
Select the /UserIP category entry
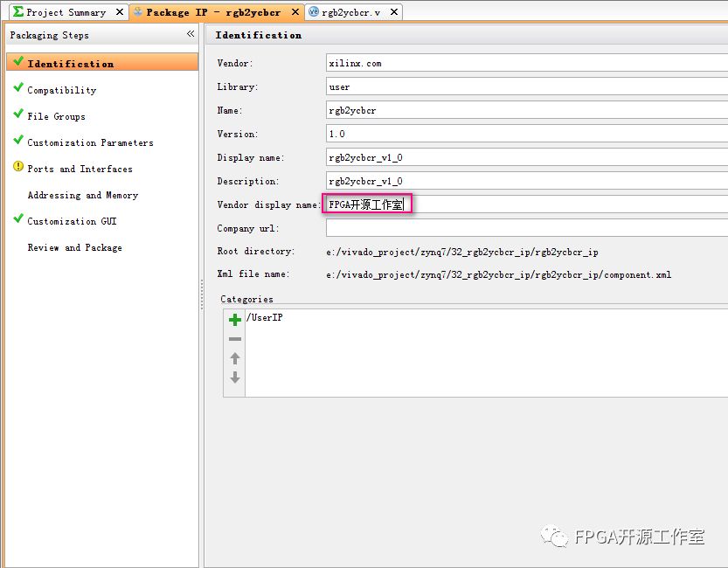coord(265,318)
